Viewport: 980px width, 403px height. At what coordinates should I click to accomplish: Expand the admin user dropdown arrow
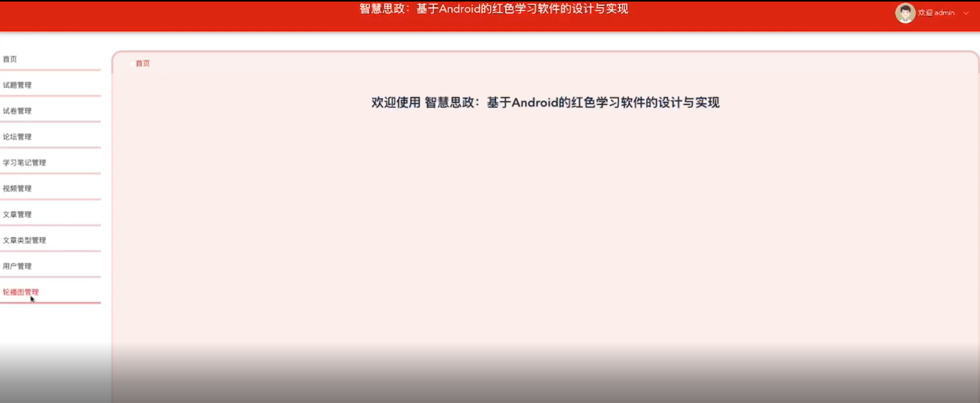(966, 13)
